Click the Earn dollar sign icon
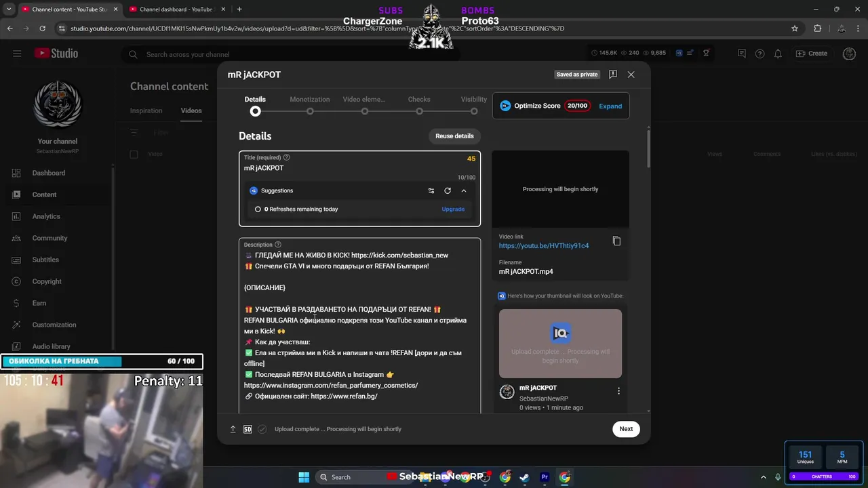The image size is (868, 488). click(x=17, y=303)
